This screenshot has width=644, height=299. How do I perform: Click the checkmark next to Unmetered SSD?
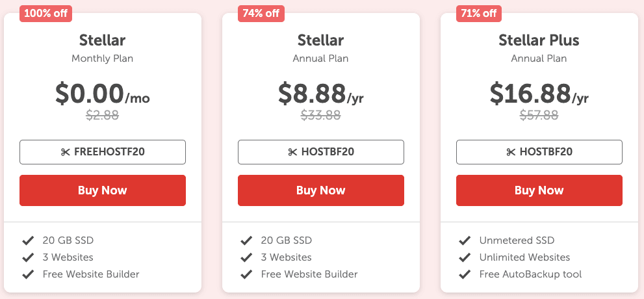[465, 240]
